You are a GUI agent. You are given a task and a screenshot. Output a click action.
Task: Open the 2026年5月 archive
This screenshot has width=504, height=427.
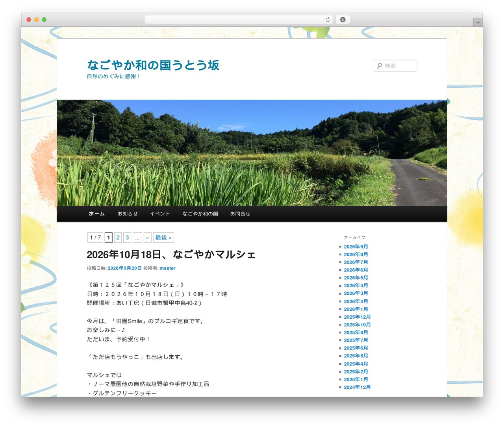pos(356,278)
